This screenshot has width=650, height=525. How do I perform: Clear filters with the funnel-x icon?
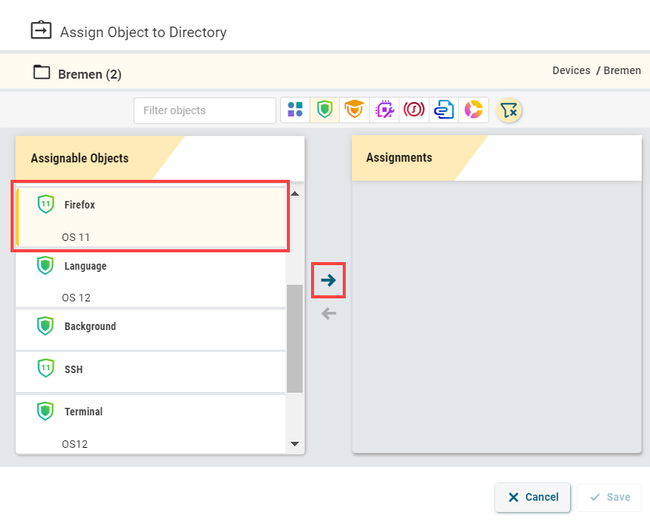(508, 110)
